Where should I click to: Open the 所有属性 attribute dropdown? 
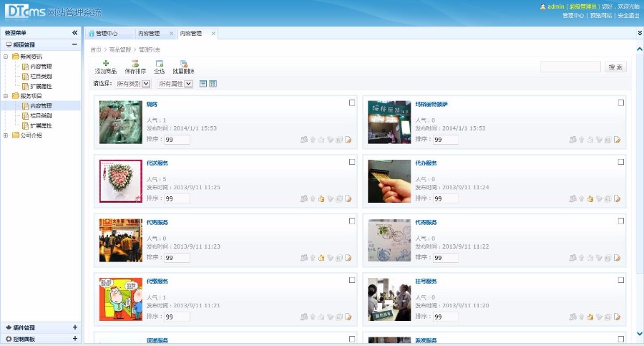point(175,84)
